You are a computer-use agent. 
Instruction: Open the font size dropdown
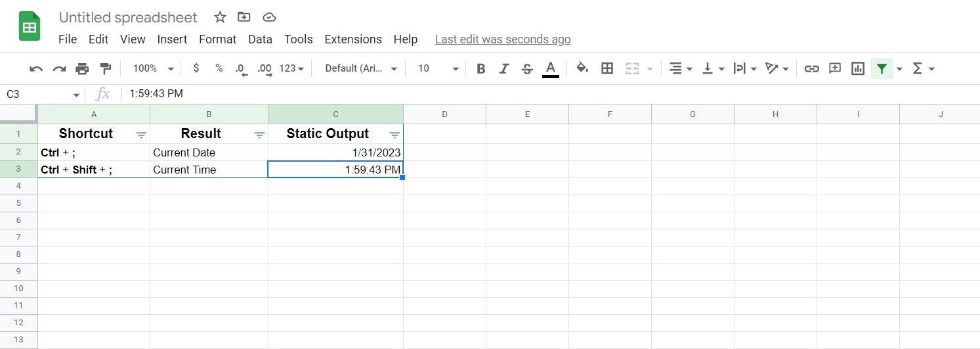pyautogui.click(x=438, y=68)
